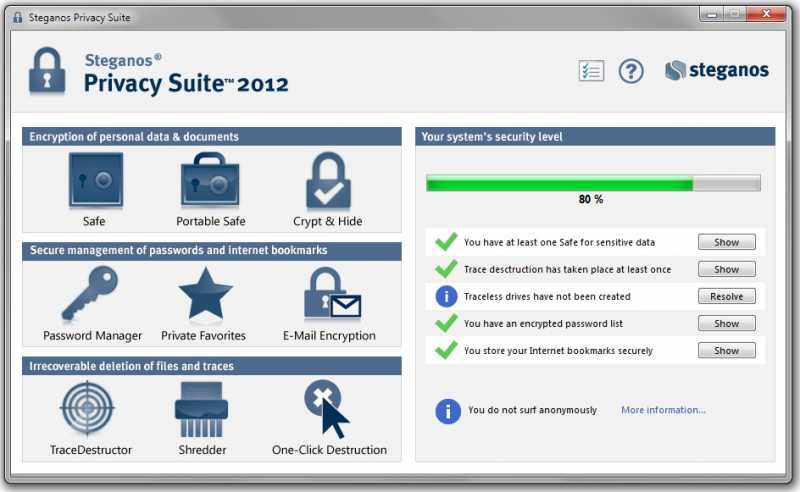Show Trace destruction status details
Viewport: 800px width, 492px height.
point(727,269)
